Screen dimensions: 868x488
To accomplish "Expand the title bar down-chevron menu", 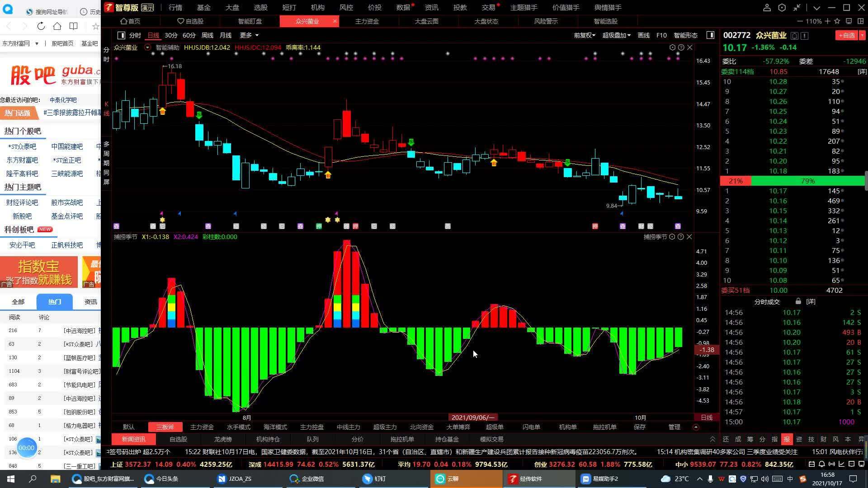I will tap(816, 8).
